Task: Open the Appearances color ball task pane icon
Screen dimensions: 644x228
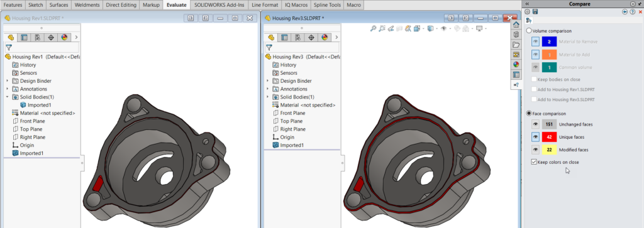Action: coord(516,65)
